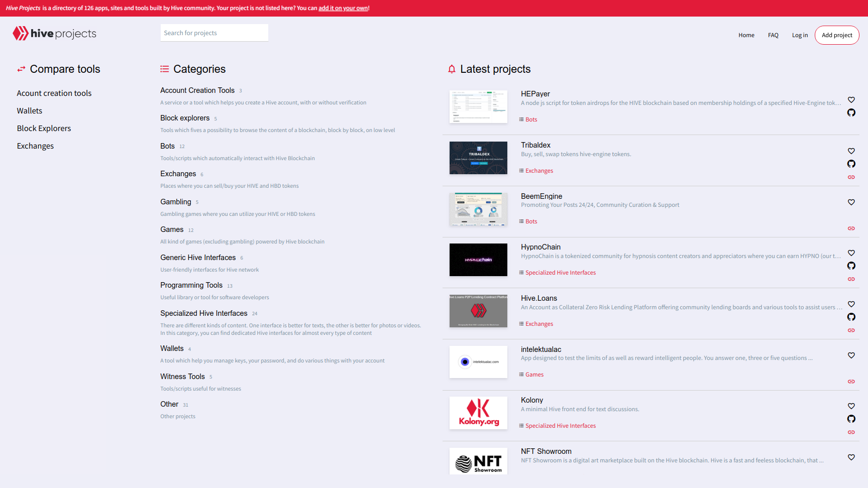The width and height of the screenshot is (868, 488).
Task: Open Wallets category in Categories list
Action: (x=172, y=348)
